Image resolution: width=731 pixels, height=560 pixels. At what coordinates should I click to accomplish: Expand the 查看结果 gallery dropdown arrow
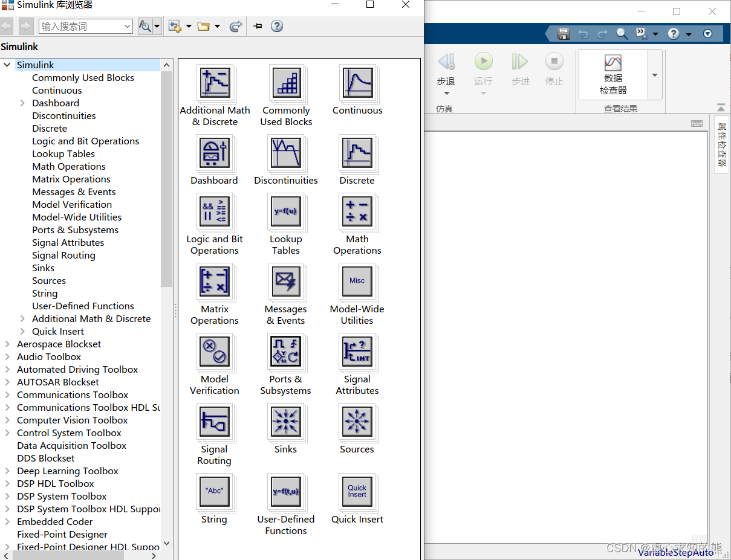coord(655,75)
